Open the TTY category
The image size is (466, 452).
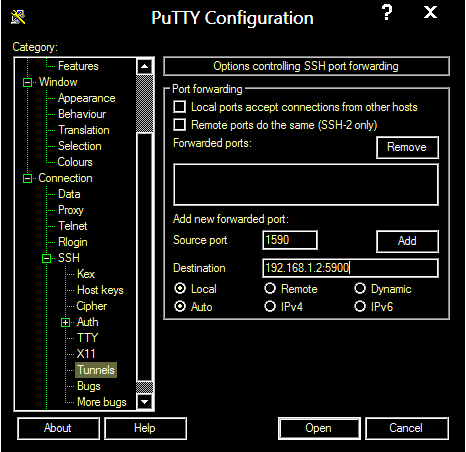click(x=88, y=338)
